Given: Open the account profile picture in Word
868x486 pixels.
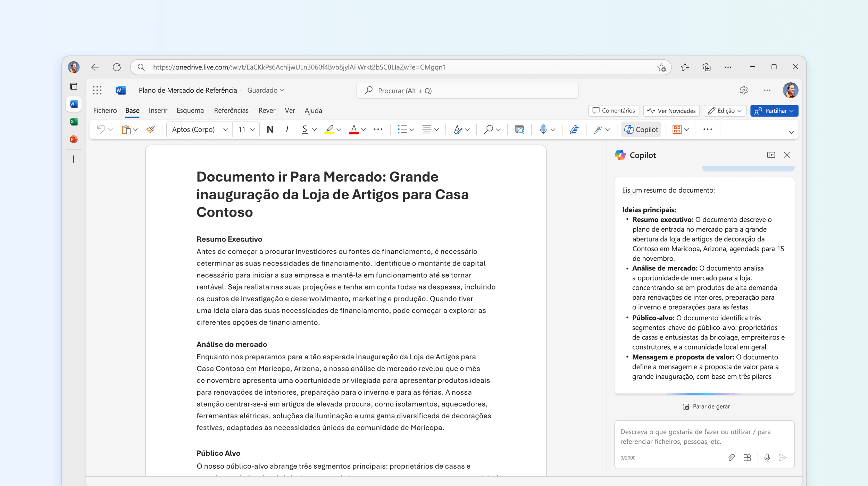Looking at the screenshot, I should [790, 90].
